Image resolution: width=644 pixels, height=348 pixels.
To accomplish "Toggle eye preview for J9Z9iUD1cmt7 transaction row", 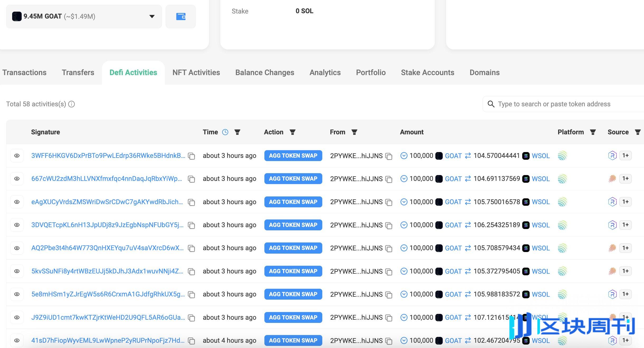I will click(17, 317).
